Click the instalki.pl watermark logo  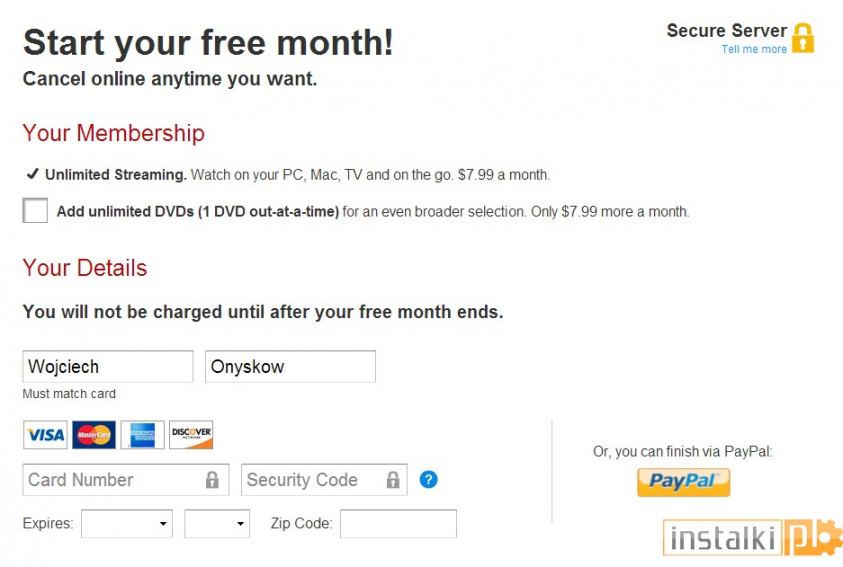click(754, 538)
